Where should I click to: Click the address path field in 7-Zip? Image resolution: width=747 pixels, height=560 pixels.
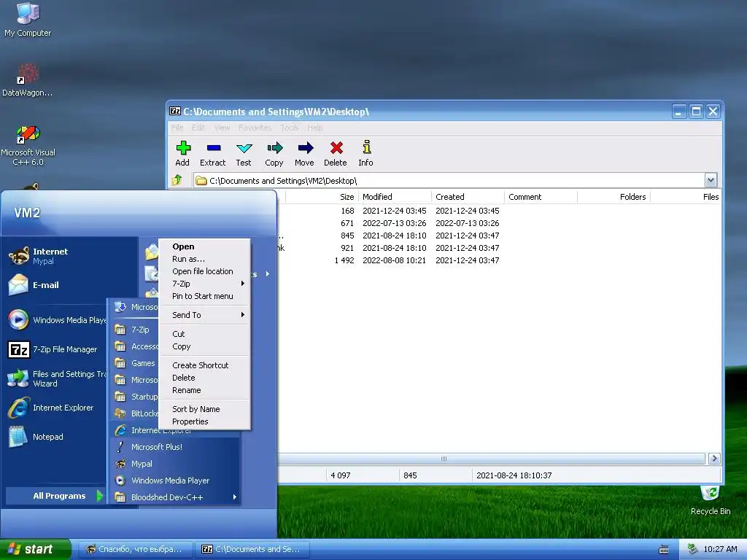pos(449,181)
